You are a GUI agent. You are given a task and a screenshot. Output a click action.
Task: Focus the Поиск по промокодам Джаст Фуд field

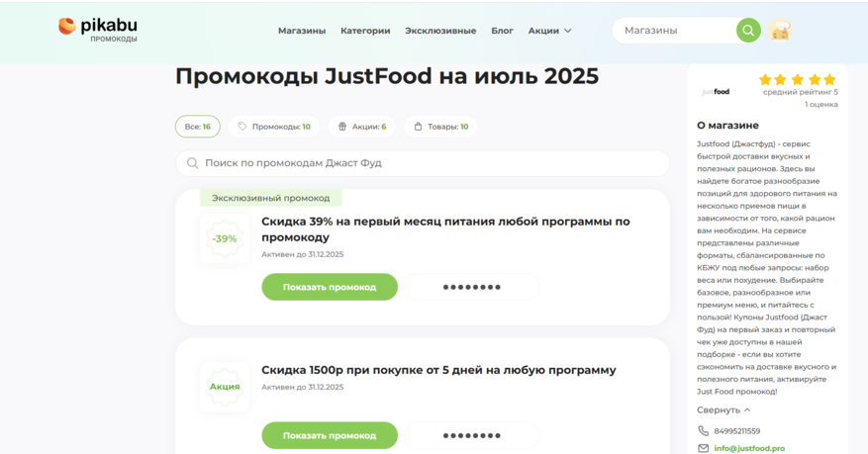tap(423, 163)
